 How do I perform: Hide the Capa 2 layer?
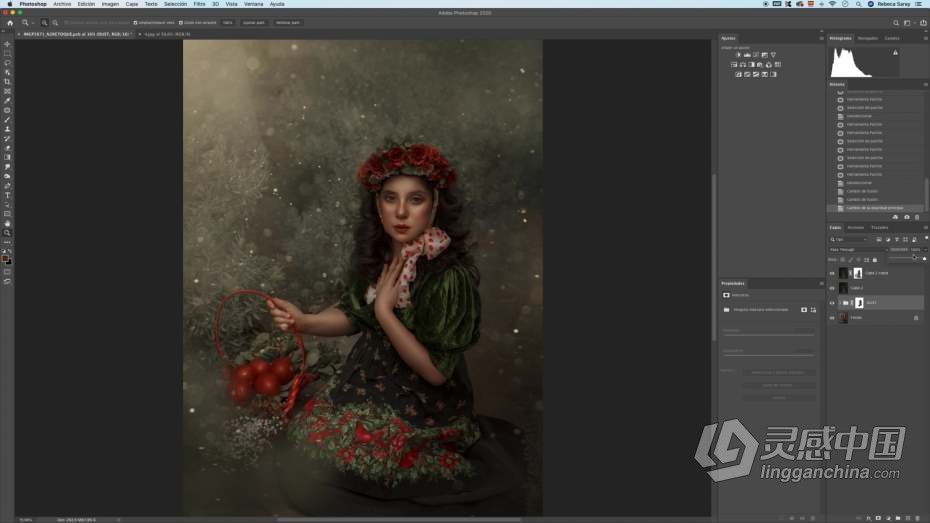pos(832,288)
